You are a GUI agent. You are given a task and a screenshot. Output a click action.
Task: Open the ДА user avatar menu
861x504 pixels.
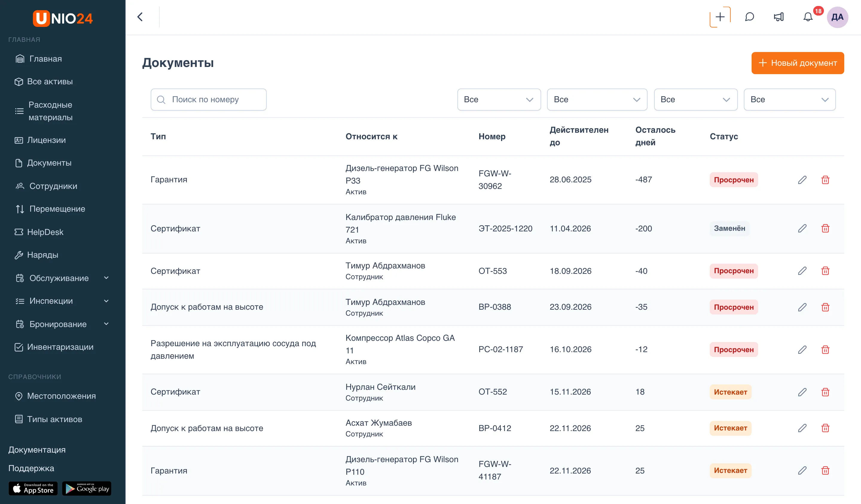pyautogui.click(x=837, y=17)
